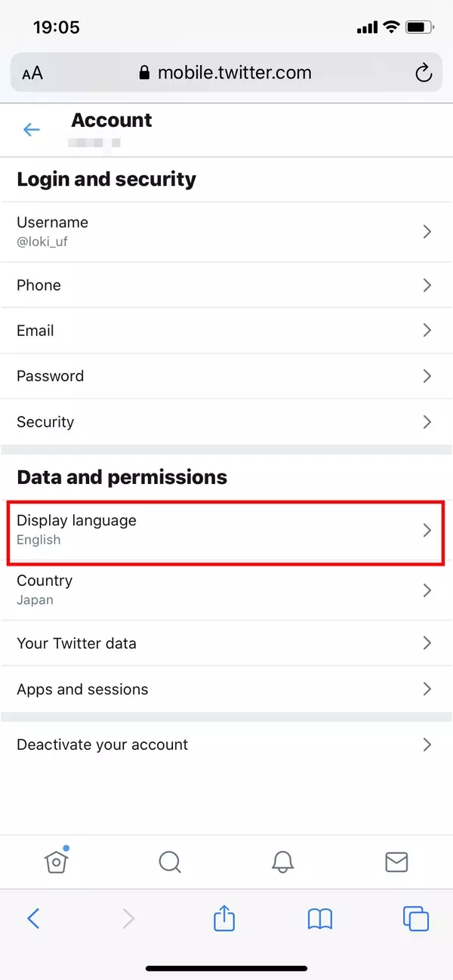Open the Phone settings row
This screenshot has height=980, width=453.
coord(225,285)
